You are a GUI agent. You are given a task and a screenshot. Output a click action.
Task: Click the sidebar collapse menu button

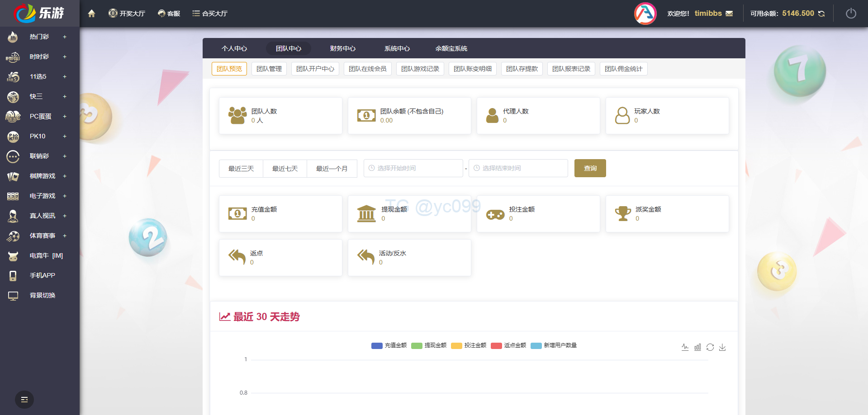click(24, 400)
